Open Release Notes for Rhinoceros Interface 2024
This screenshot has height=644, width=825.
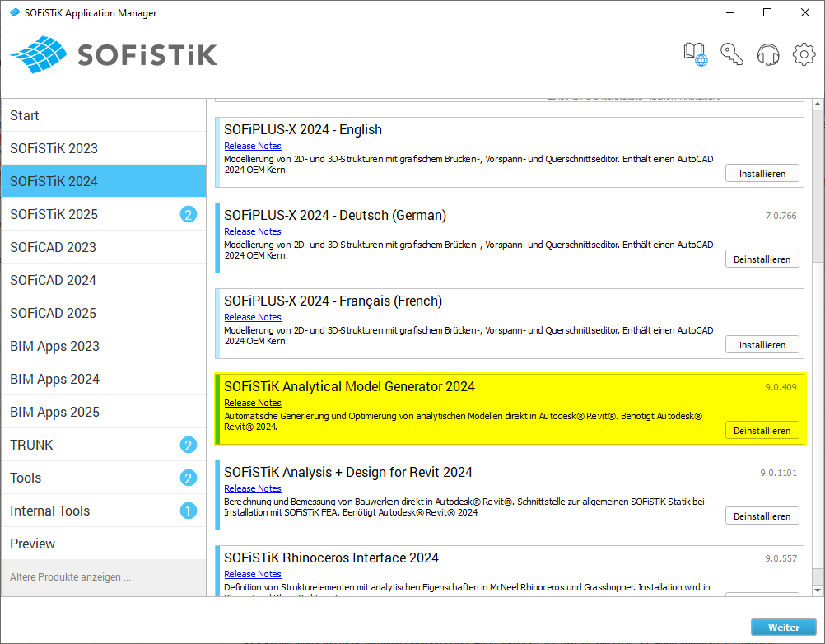click(x=253, y=574)
